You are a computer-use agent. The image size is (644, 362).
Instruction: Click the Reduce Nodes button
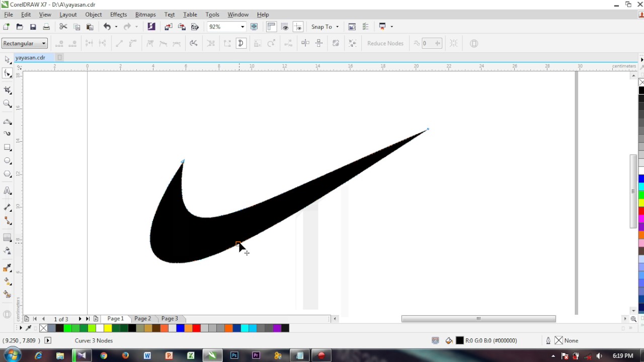(x=385, y=43)
